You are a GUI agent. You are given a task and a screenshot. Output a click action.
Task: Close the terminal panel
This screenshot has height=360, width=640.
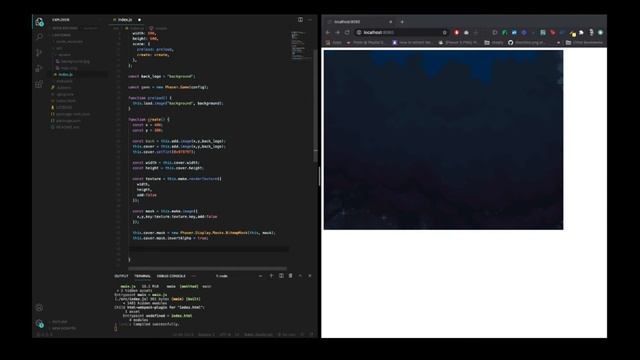(310, 276)
